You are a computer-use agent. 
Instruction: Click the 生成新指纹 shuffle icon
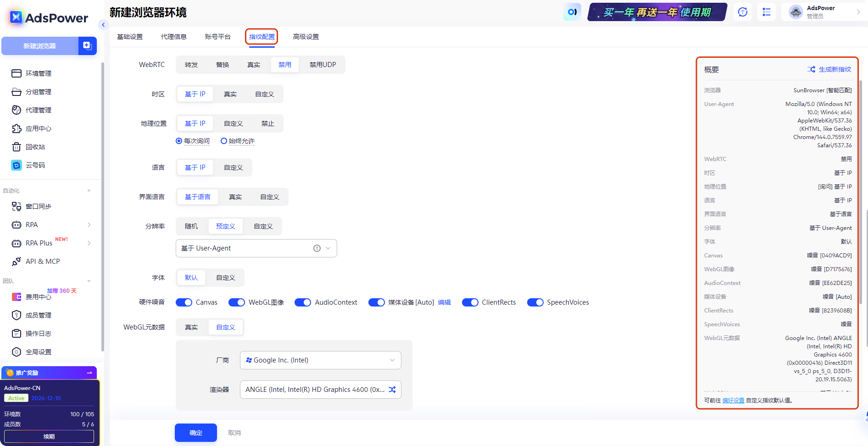coord(812,69)
